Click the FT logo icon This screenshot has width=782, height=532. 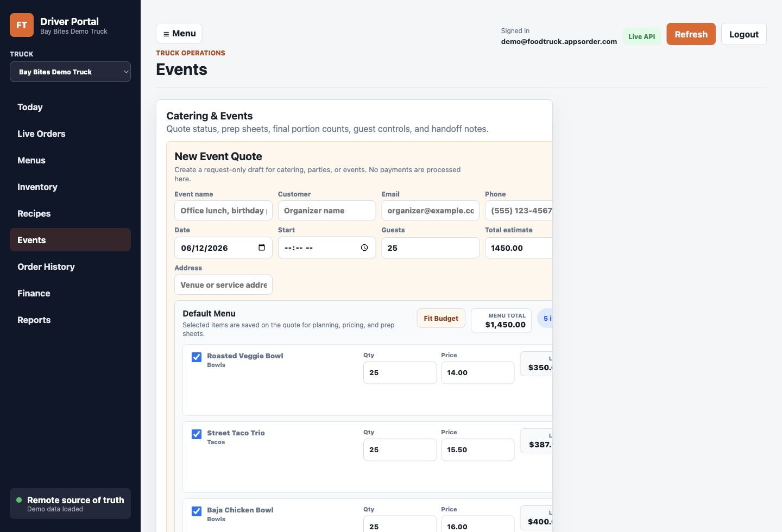pyautogui.click(x=22, y=25)
